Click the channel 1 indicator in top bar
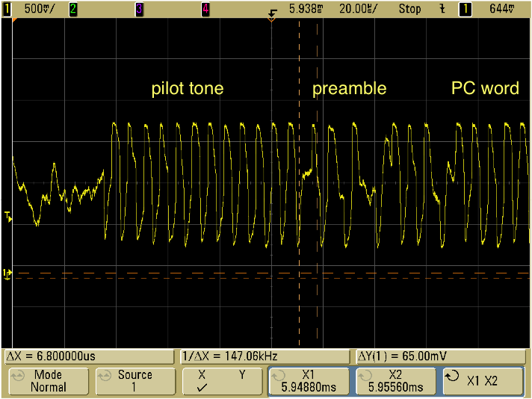This screenshot has width=532, height=399. tap(8, 9)
